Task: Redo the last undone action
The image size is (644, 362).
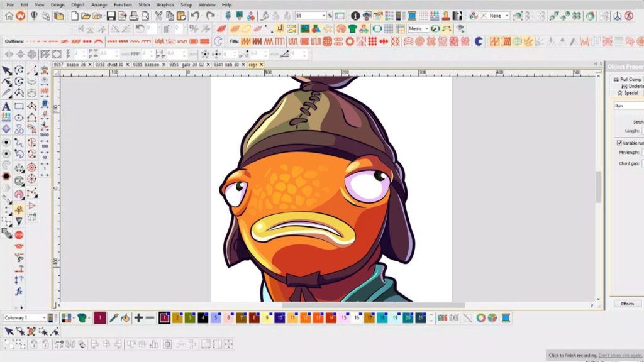Action: pyautogui.click(x=210, y=16)
